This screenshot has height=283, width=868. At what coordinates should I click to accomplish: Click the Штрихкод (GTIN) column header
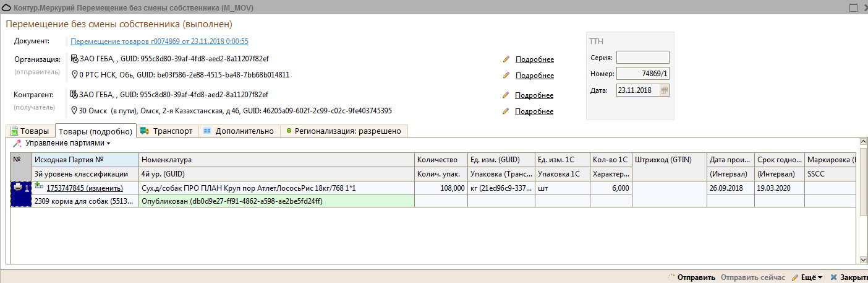pos(670,160)
